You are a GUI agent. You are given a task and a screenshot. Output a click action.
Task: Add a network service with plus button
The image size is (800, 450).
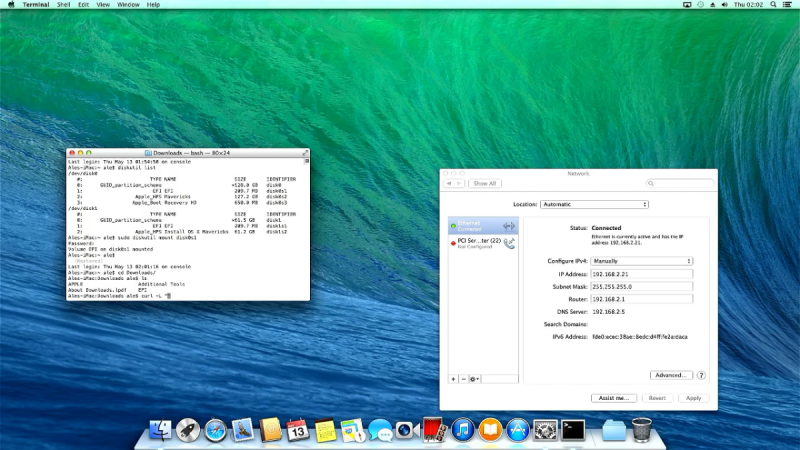(x=453, y=379)
